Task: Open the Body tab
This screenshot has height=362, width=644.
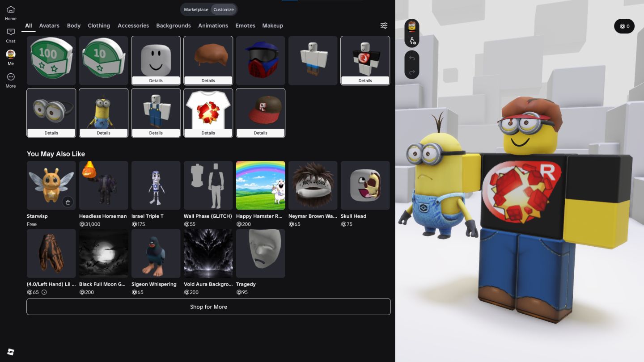Action: [74, 25]
